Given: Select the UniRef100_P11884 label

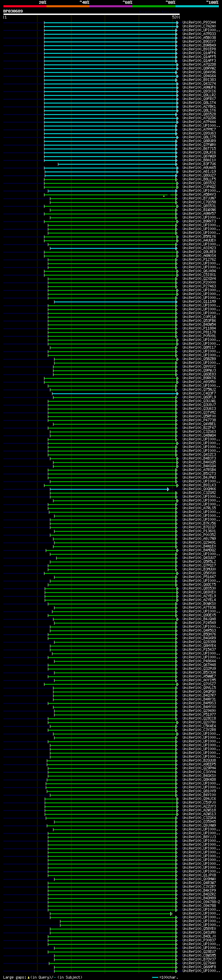Looking at the screenshot, I should point(199,328).
